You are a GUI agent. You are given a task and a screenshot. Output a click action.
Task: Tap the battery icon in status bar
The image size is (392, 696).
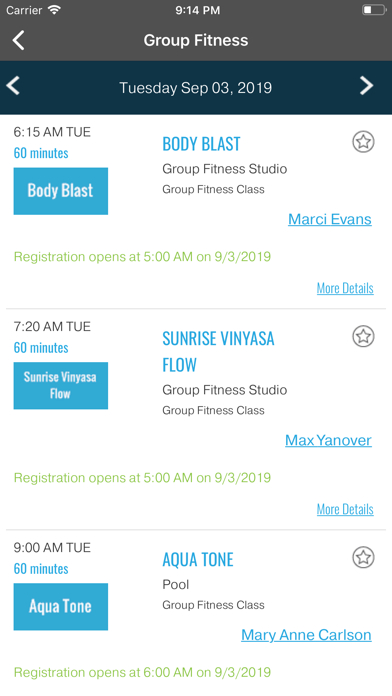(x=374, y=10)
